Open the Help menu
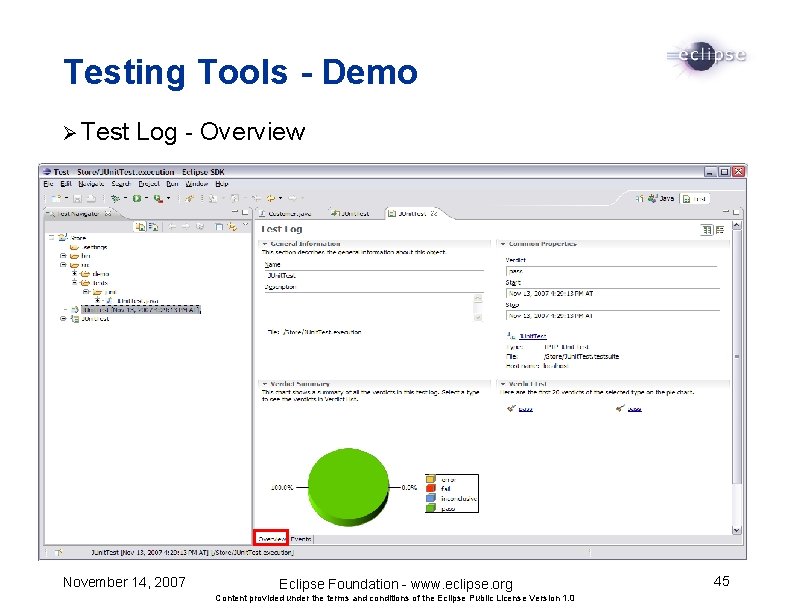792x612 pixels. [222, 184]
